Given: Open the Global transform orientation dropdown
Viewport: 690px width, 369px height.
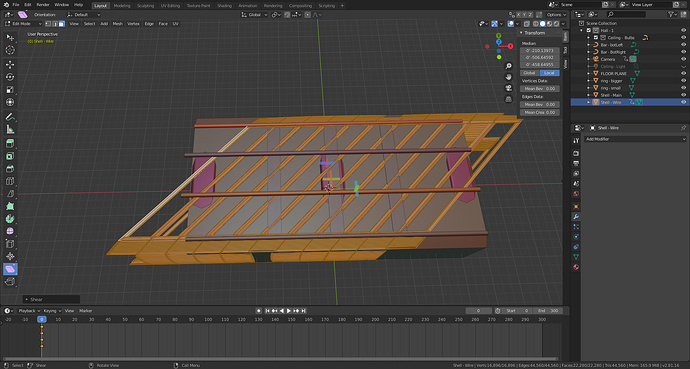Looking at the screenshot, I should (254, 15).
